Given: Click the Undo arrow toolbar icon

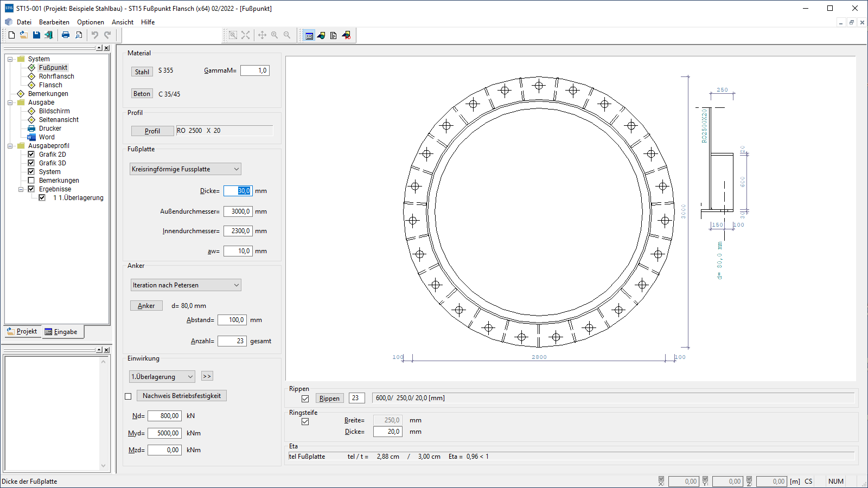Looking at the screenshot, I should coord(95,35).
